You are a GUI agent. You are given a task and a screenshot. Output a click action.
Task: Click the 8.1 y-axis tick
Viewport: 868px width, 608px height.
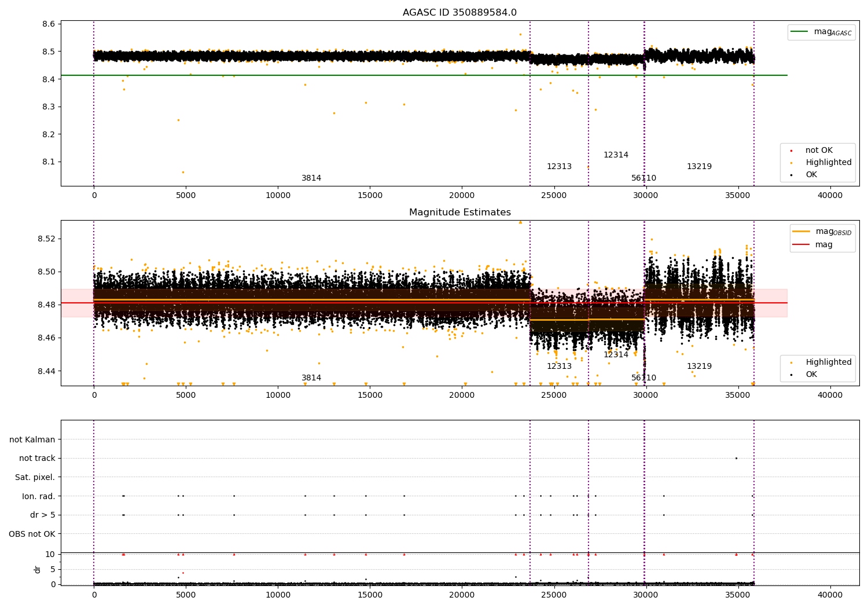pos(49,162)
